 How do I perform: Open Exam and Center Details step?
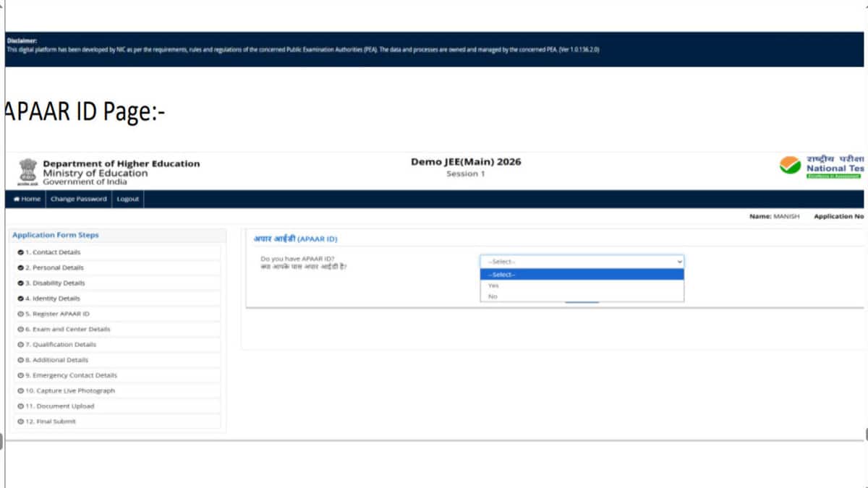click(x=71, y=329)
